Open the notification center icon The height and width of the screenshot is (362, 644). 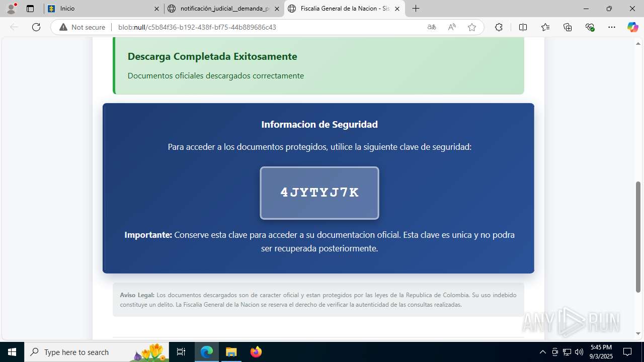coord(627,352)
